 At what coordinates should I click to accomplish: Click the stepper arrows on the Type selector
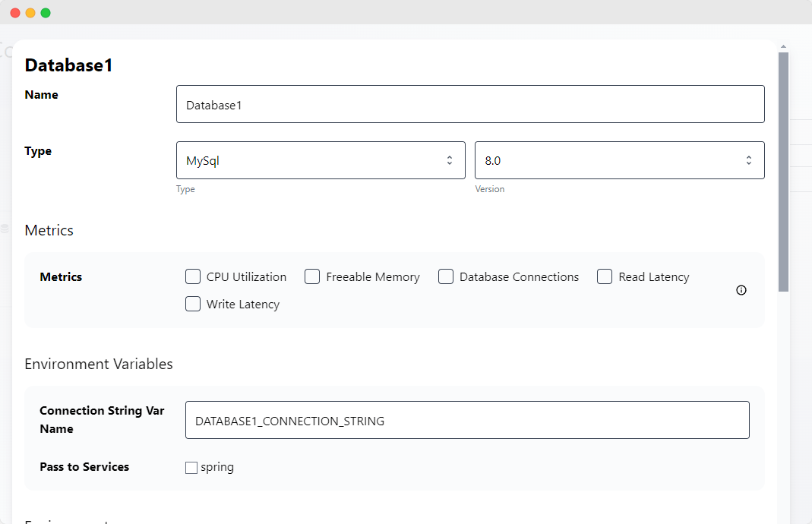pyautogui.click(x=450, y=160)
